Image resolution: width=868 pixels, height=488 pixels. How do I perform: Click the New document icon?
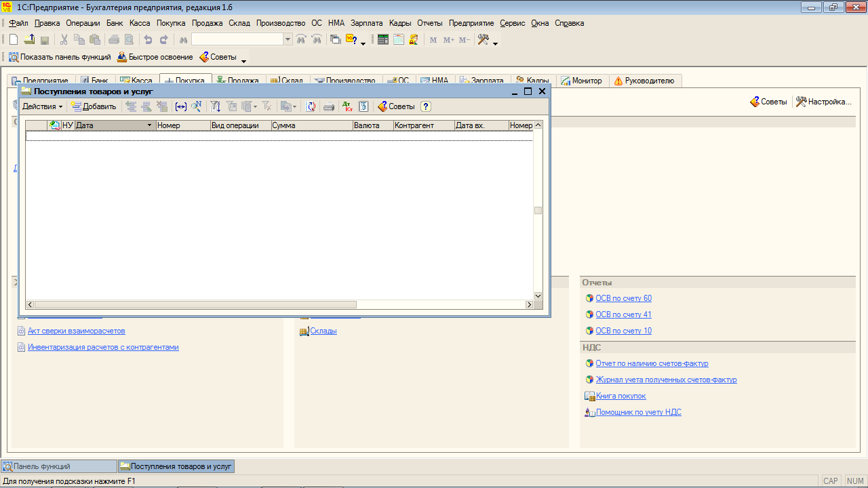14,39
